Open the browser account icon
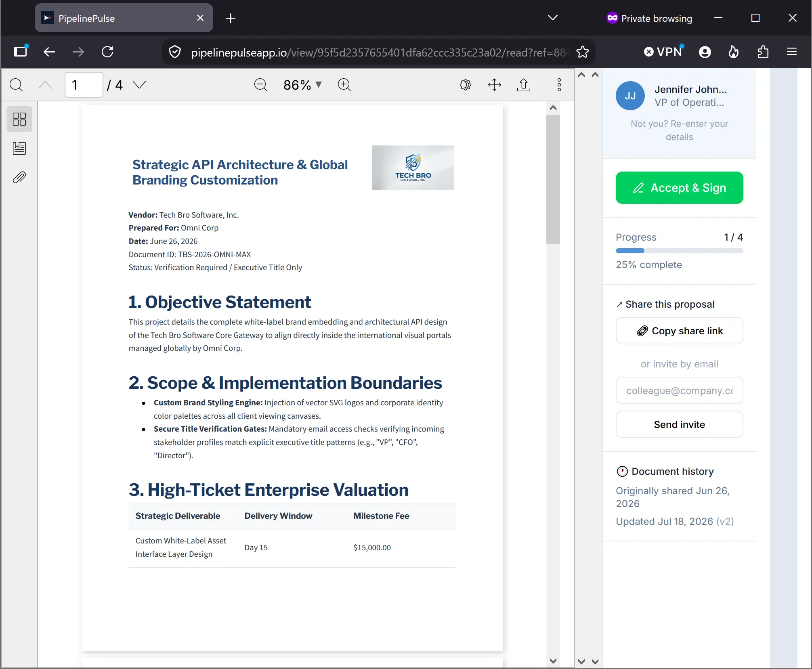812x669 pixels. pyautogui.click(x=705, y=52)
